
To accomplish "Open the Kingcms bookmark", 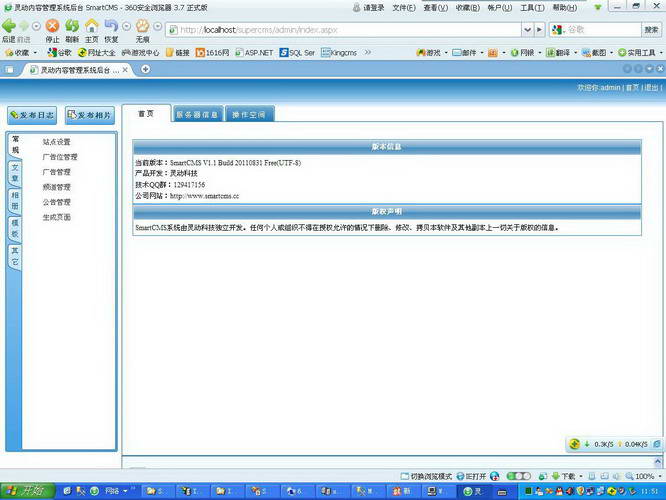I will click(339, 53).
